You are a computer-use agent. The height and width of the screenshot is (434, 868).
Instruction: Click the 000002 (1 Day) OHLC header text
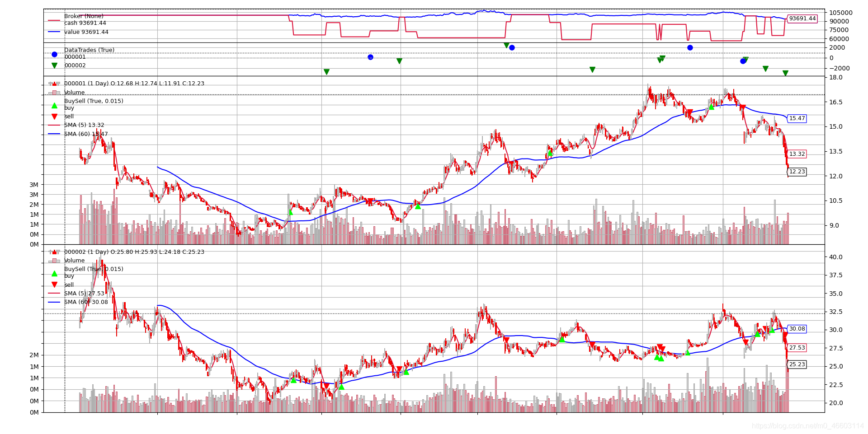pyautogui.click(x=134, y=252)
